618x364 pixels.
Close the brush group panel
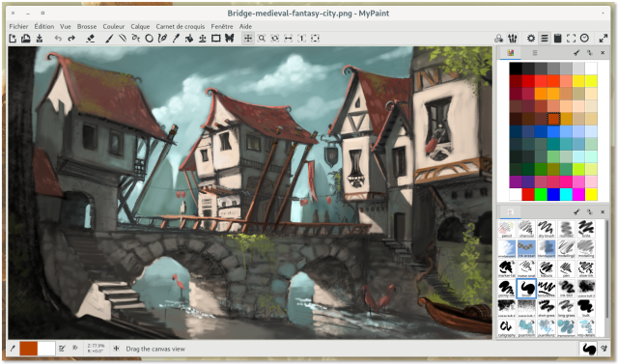click(x=603, y=212)
